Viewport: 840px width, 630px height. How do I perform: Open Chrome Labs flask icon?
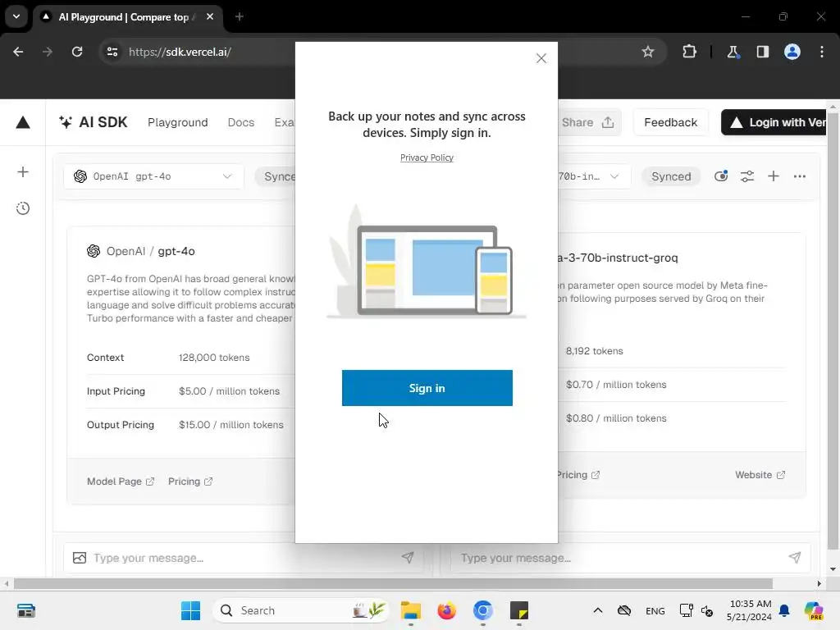(x=733, y=52)
